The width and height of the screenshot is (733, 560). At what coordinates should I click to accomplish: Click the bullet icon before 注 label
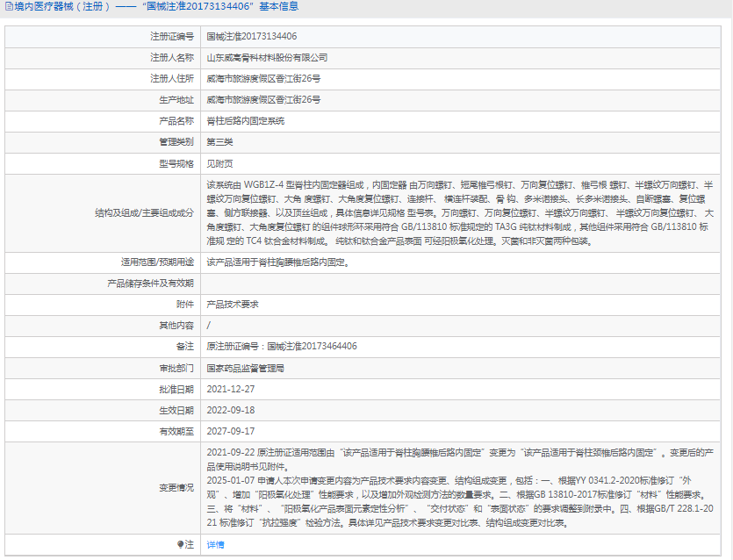[x=180, y=544]
